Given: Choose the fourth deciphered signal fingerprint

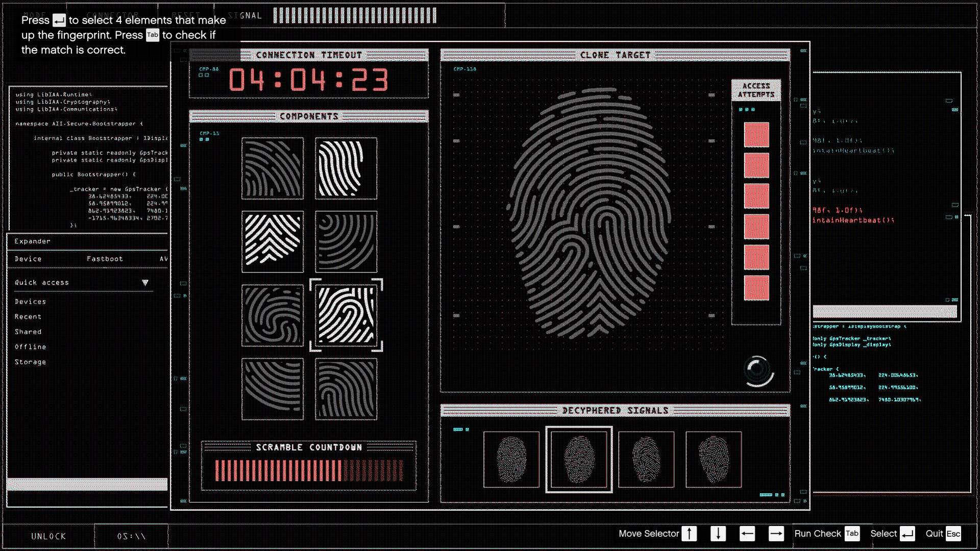Looking at the screenshot, I should click(714, 460).
